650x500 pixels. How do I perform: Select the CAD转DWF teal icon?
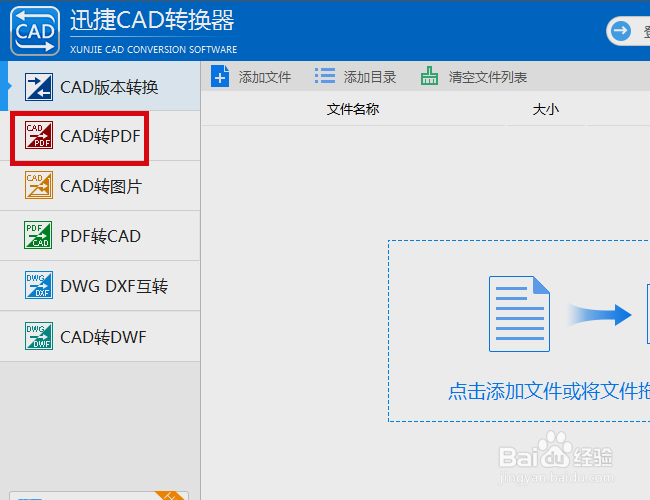point(39,336)
